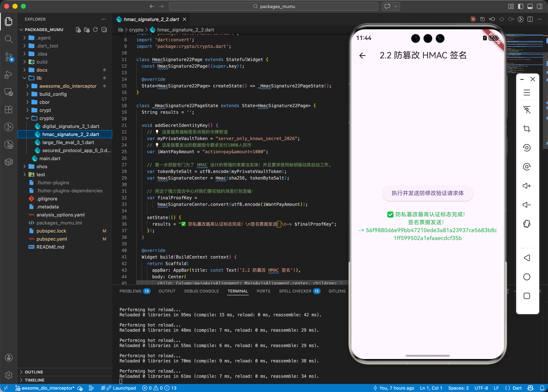The width and height of the screenshot is (548, 392).
Task: Switch to the OUTPUT panel tab
Action: 167,291
